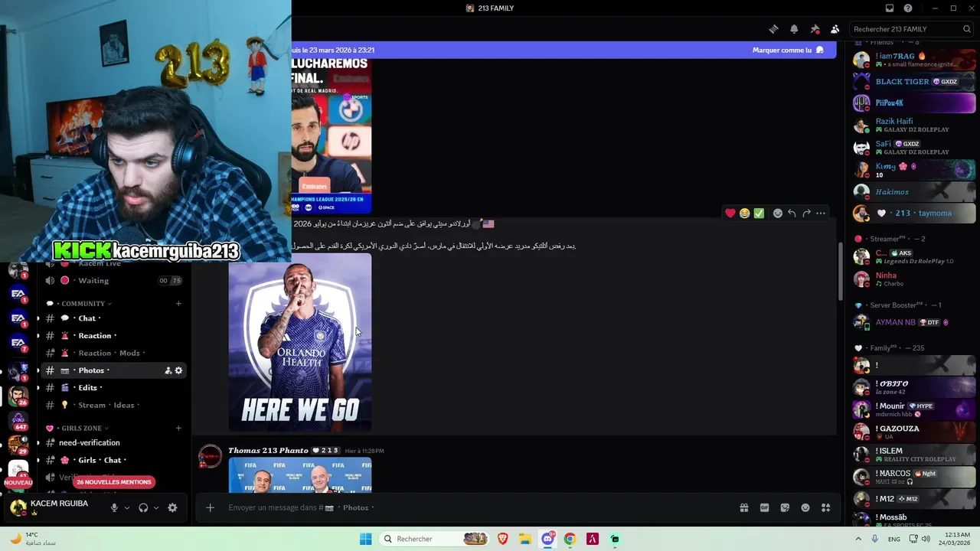Mute the microphone
Screen dimensions: 980x551
pos(114,507)
